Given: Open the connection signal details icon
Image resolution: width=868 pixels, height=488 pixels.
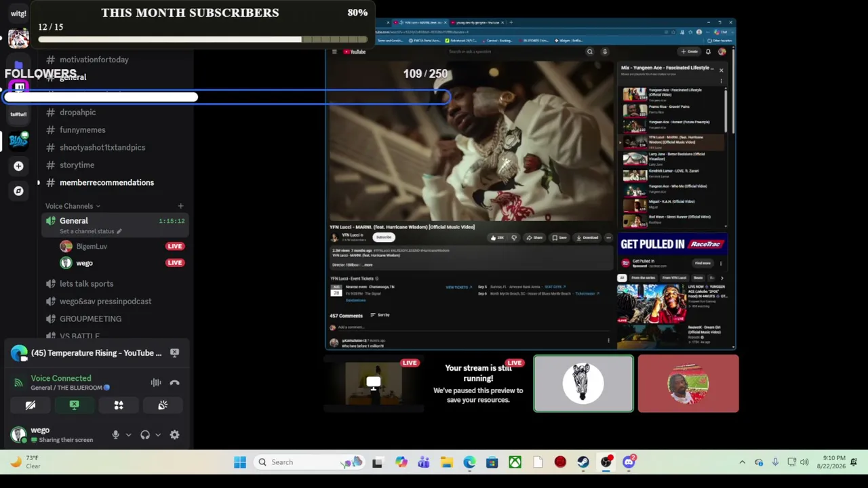Looking at the screenshot, I should 18,383.
